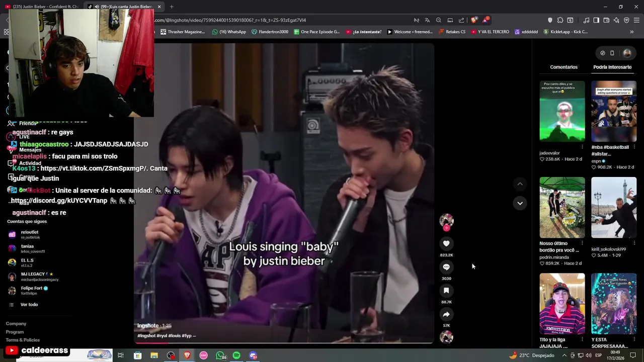This screenshot has height=362, width=644.
Task: Open Spotify from the taskbar
Action: pos(236,355)
